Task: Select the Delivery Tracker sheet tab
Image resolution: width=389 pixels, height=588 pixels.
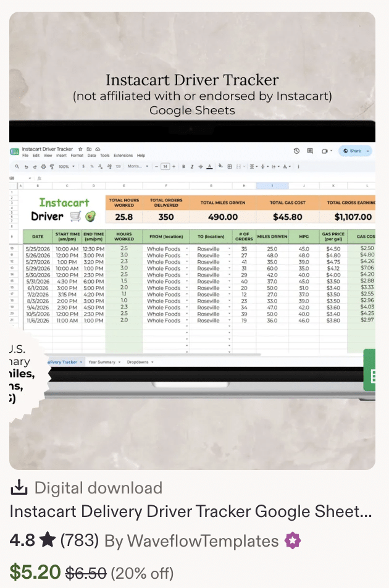Action: click(64, 362)
